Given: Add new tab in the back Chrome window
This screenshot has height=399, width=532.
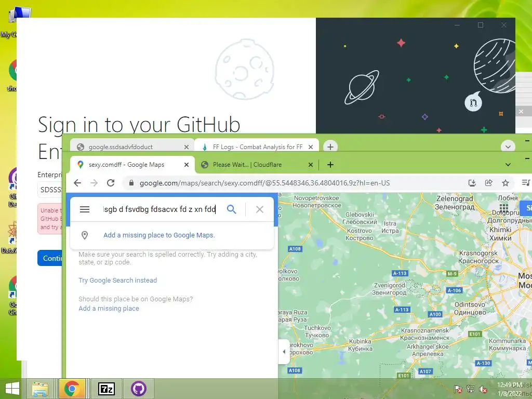Looking at the screenshot, I should coord(330,147).
